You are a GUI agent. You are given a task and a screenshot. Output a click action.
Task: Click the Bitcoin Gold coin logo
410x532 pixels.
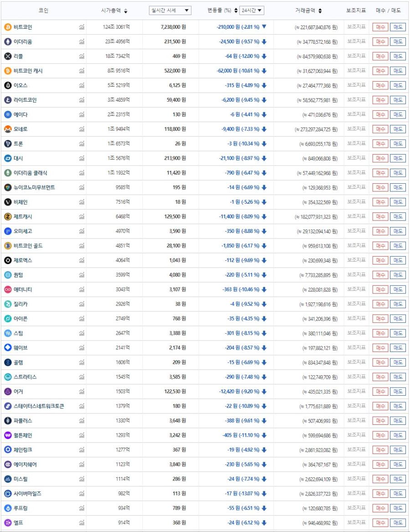(x=8, y=246)
